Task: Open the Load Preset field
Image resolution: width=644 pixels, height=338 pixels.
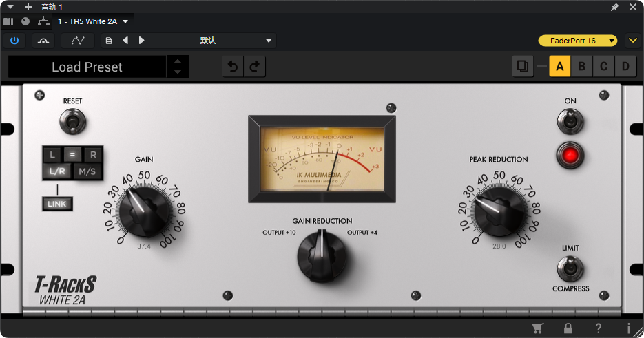Action: 87,67
